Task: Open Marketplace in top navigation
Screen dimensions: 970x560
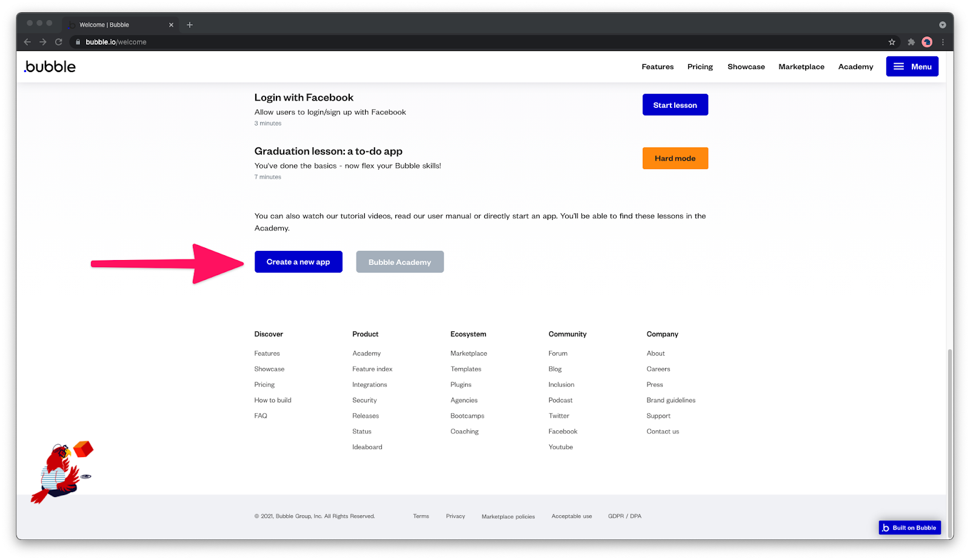Action: 801,67
